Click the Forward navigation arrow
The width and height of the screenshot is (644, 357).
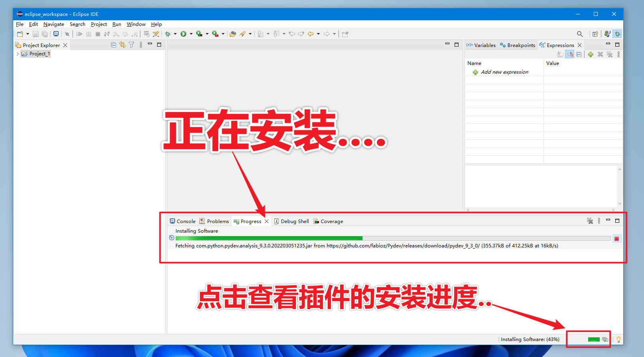[x=327, y=34]
